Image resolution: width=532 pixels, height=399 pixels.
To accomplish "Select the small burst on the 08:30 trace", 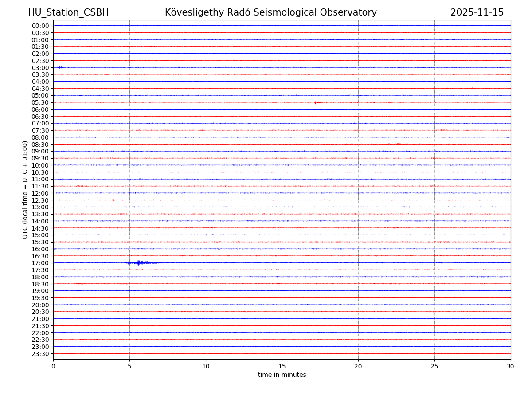I will click(398, 144).
